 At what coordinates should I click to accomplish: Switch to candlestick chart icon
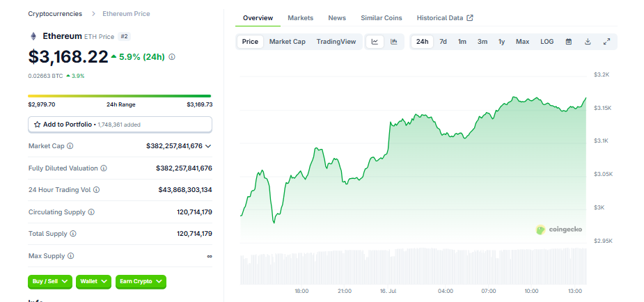click(x=394, y=42)
